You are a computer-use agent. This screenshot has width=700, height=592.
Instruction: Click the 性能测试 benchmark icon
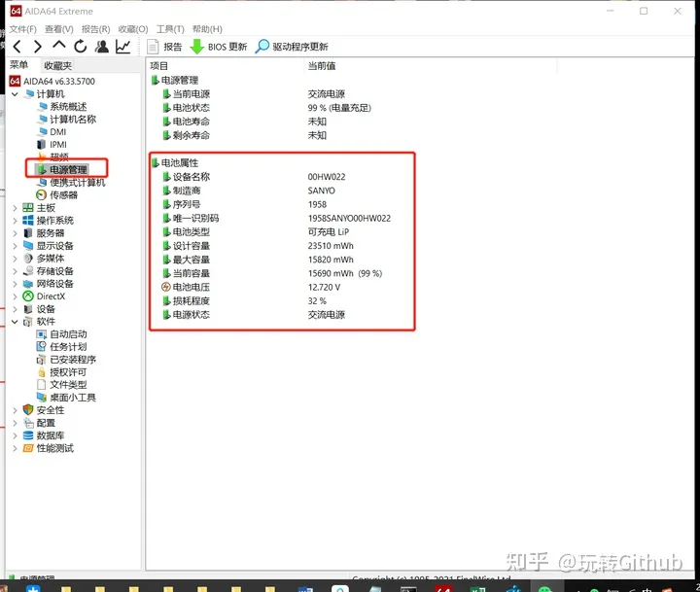[28, 448]
